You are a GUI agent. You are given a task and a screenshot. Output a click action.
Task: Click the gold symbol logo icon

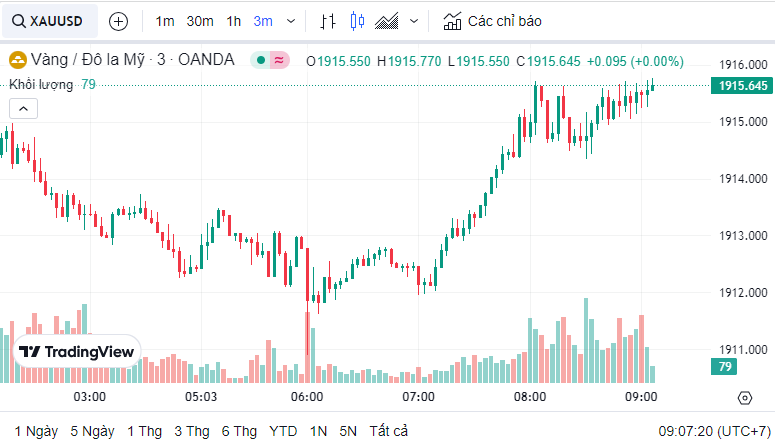click(17, 60)
